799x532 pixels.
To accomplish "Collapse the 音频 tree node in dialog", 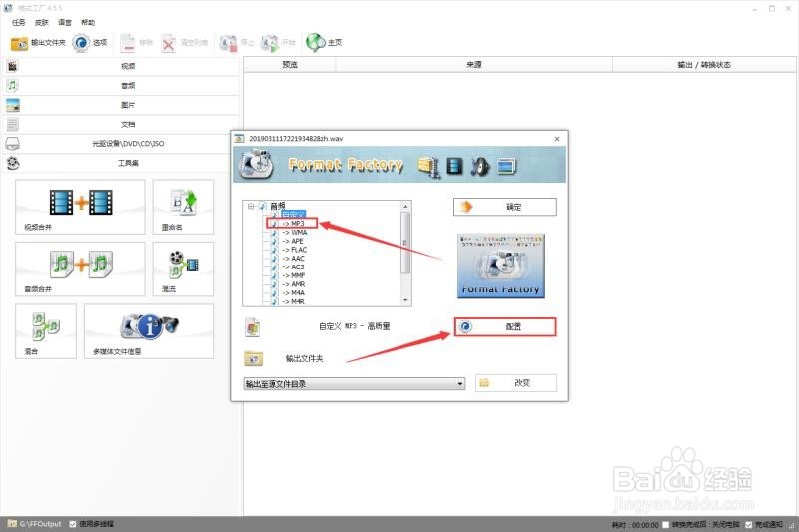I will pyautogui.click(x=251, y=207).
